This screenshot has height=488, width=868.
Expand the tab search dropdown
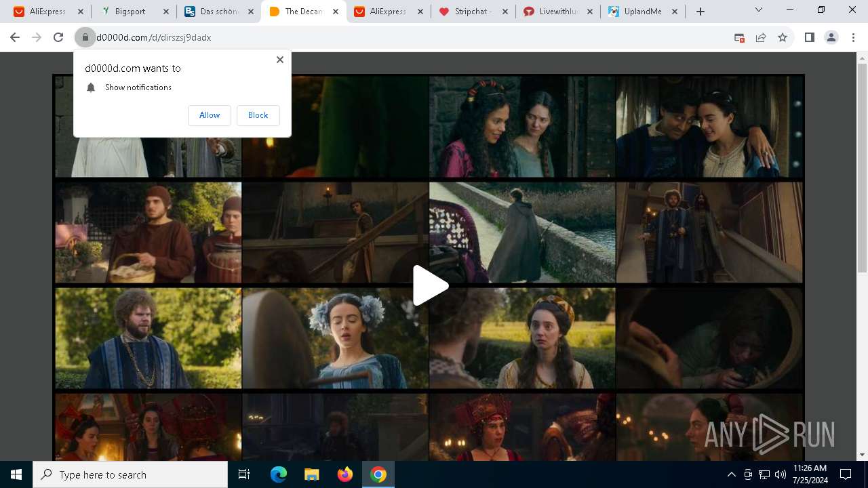pyautogui.click(x=759, y=10)
